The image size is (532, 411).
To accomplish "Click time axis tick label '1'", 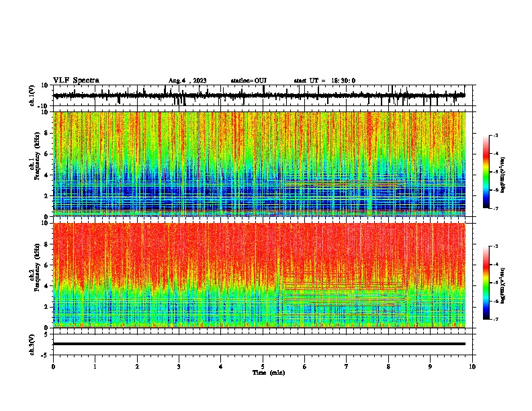I will click(x=95, y=367).
